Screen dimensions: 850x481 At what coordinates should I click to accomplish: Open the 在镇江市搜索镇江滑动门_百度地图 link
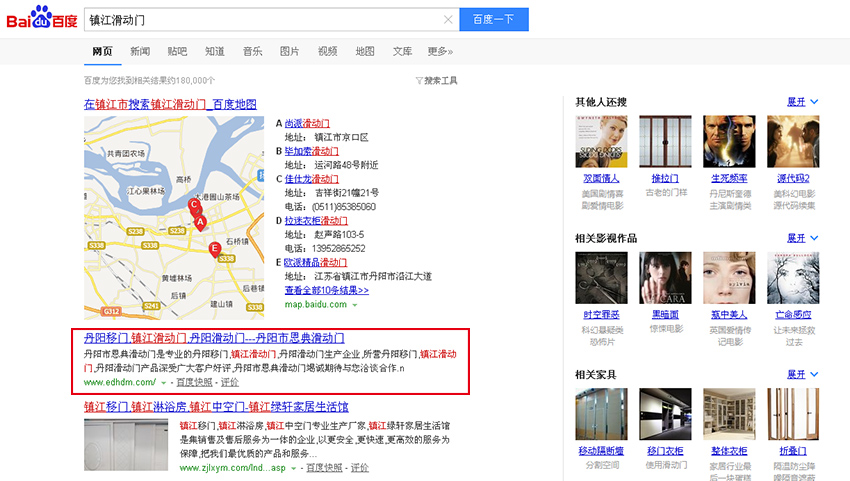[170, 104]
